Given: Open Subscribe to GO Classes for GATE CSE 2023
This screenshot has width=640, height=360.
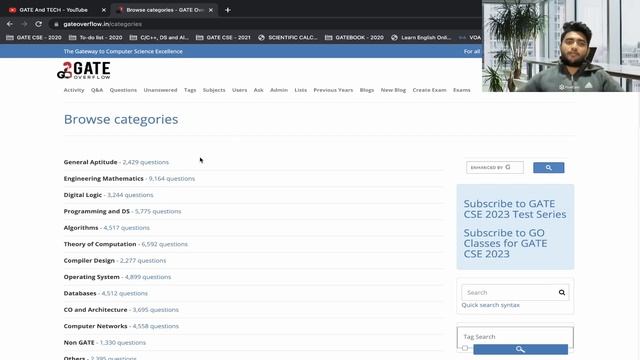Looking at the screenshot, I should 505,243.
